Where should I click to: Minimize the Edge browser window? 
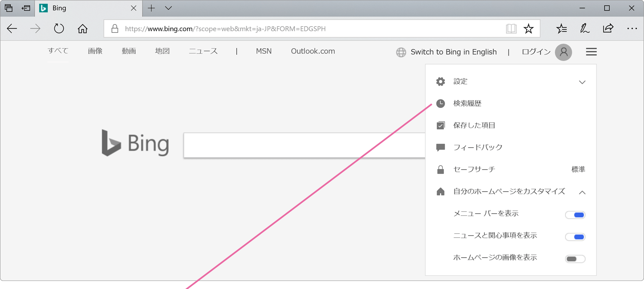coord(582,8)
